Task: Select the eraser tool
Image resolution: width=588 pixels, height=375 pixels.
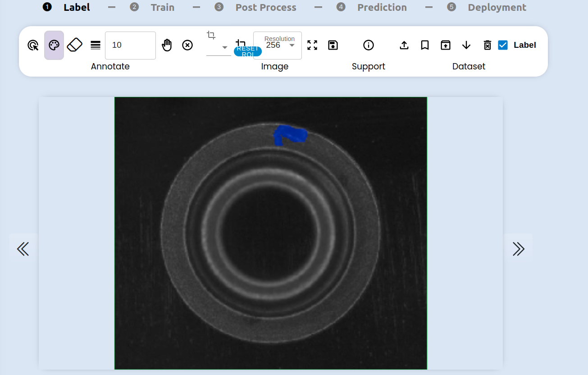Action: (75, 45)
